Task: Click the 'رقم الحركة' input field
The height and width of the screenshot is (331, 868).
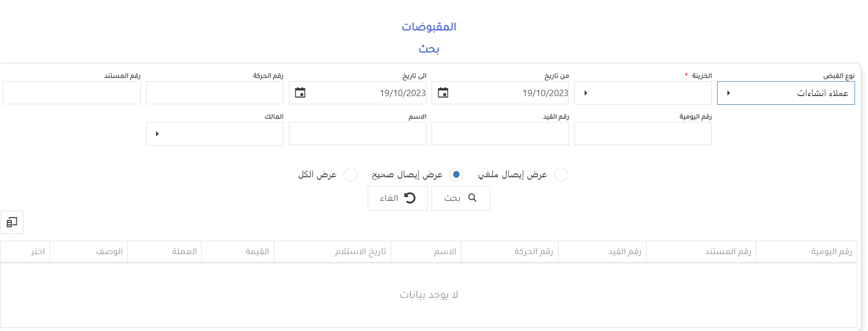Action: click(215, 93)
